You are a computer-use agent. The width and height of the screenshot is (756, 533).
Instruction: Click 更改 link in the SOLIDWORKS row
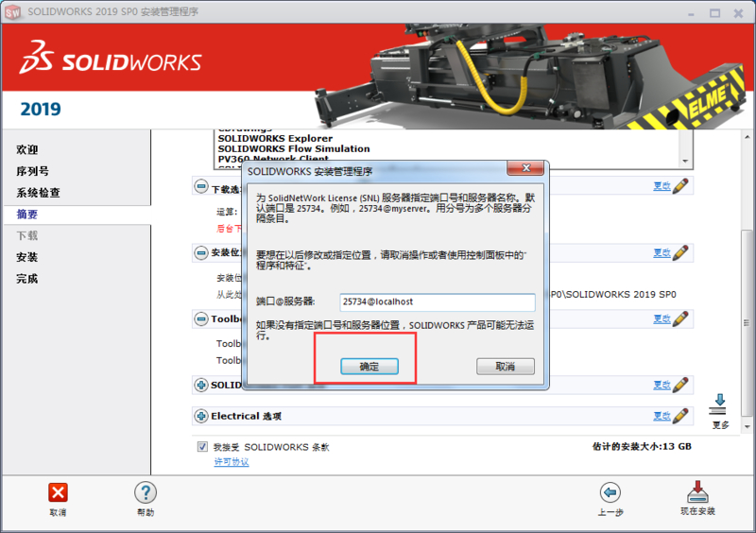coord(661,385)
